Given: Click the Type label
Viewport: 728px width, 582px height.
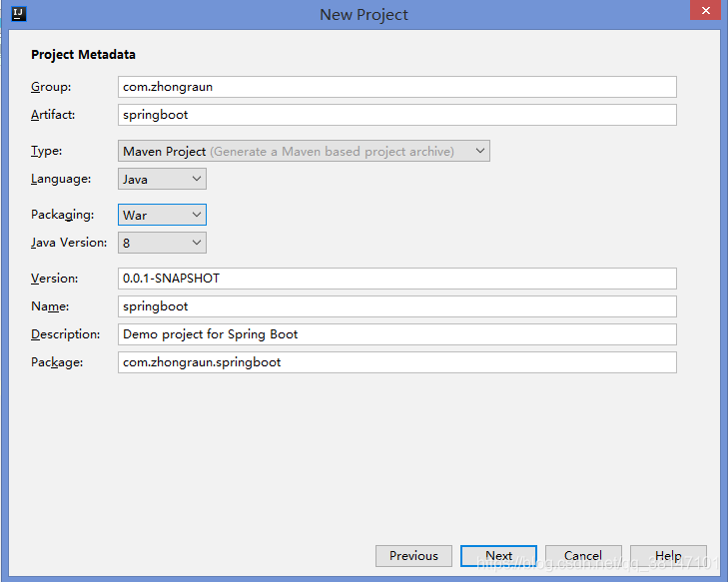Looking at the screenshot, I should 46,151.
